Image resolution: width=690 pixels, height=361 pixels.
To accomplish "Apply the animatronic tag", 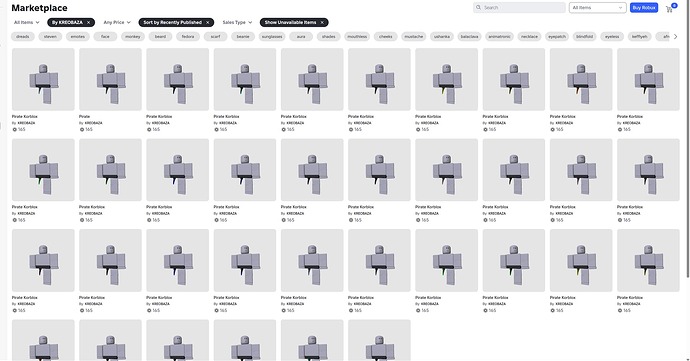I will click(499, 37).
